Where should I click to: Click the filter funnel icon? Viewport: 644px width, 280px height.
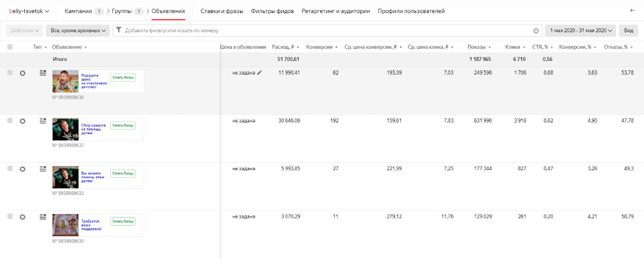[119, 30]
